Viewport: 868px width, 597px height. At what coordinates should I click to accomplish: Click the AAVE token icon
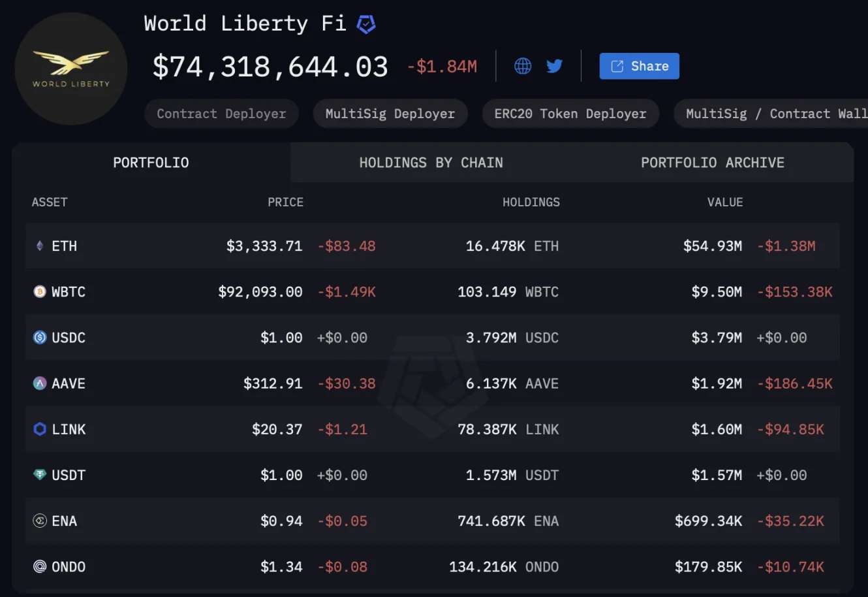pos(40,383)
